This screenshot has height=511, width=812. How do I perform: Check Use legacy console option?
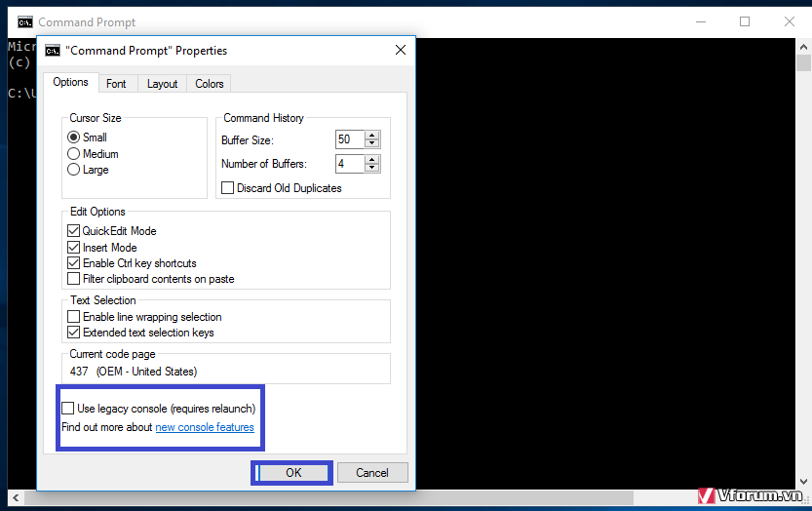68,409
